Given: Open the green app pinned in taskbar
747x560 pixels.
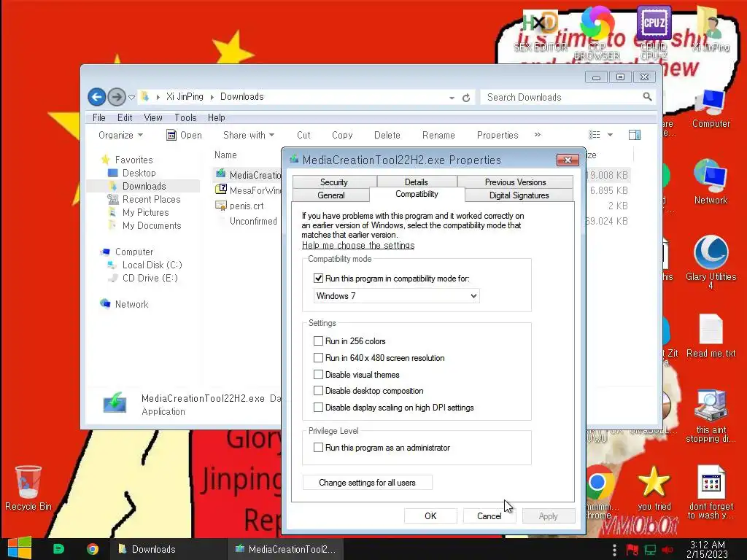Looking at the screenshot, I should coord(58,549).
